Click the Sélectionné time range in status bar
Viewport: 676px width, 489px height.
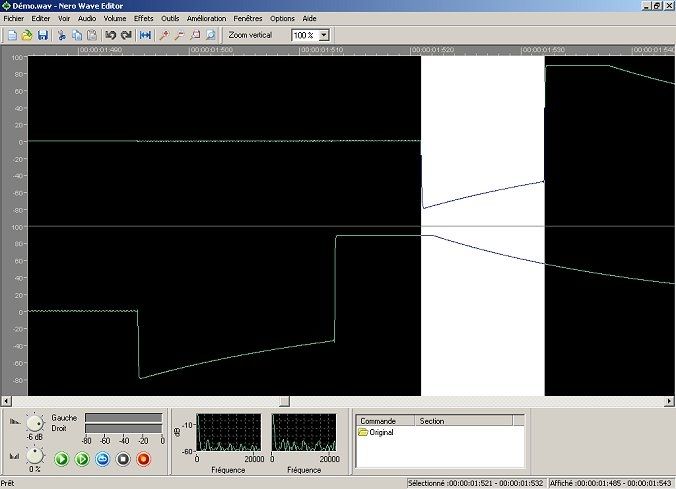point(476,483)
